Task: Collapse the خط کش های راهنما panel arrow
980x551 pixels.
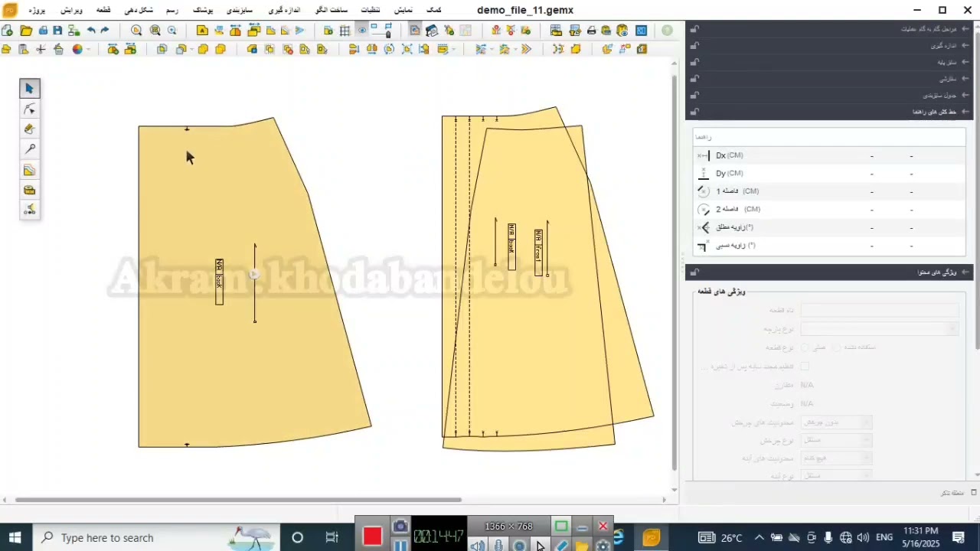Action: pos(965,112)
